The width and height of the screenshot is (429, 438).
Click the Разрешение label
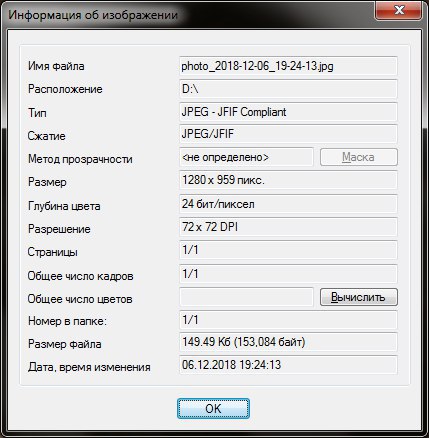[59, 229]
